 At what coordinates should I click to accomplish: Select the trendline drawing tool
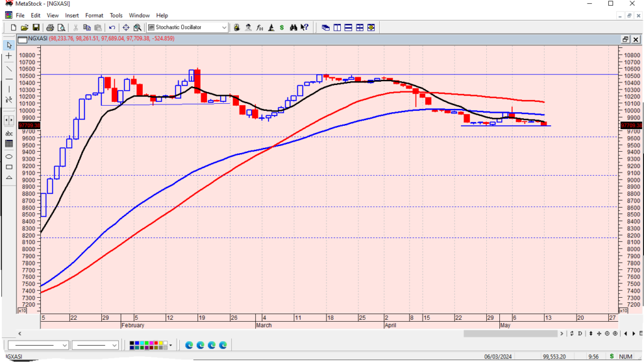click(x=9, y=67)
